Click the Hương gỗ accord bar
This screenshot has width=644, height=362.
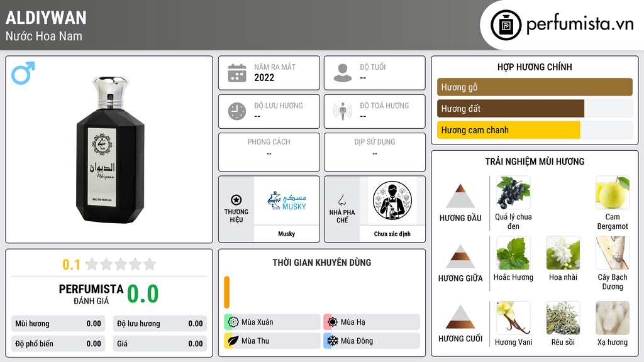535,87
